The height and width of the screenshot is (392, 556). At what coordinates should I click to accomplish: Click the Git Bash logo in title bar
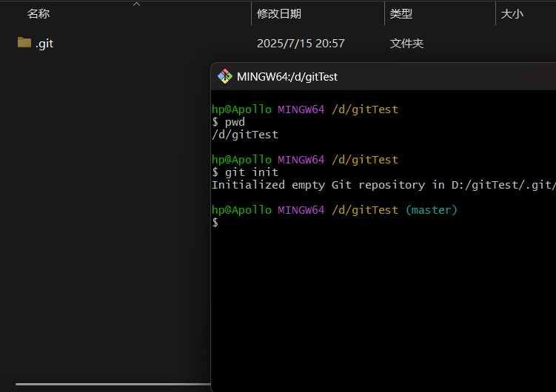[225, 76]
